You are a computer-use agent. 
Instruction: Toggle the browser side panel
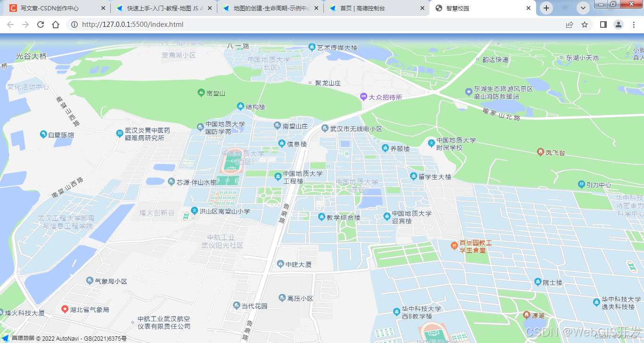603,24
